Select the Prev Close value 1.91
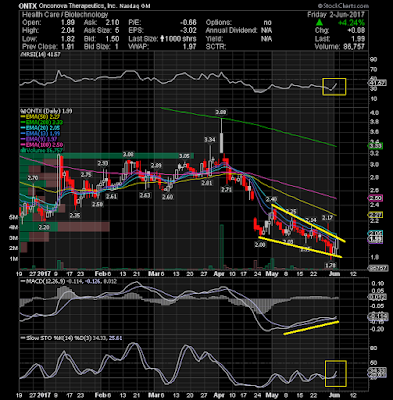Image resolution: width=393 pixels, height=400 pixels. pos(68,47)
